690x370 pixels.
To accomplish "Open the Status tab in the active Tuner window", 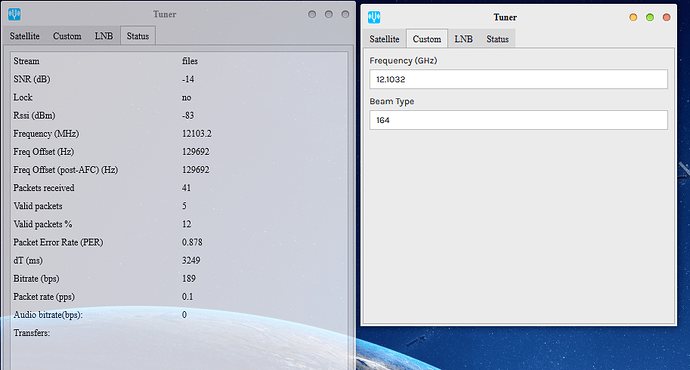I will tap(497, 39).
